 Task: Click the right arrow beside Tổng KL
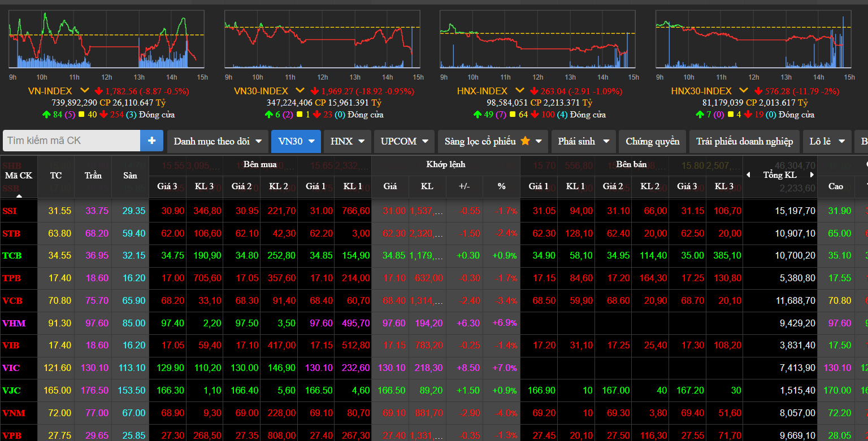(813, 175)
